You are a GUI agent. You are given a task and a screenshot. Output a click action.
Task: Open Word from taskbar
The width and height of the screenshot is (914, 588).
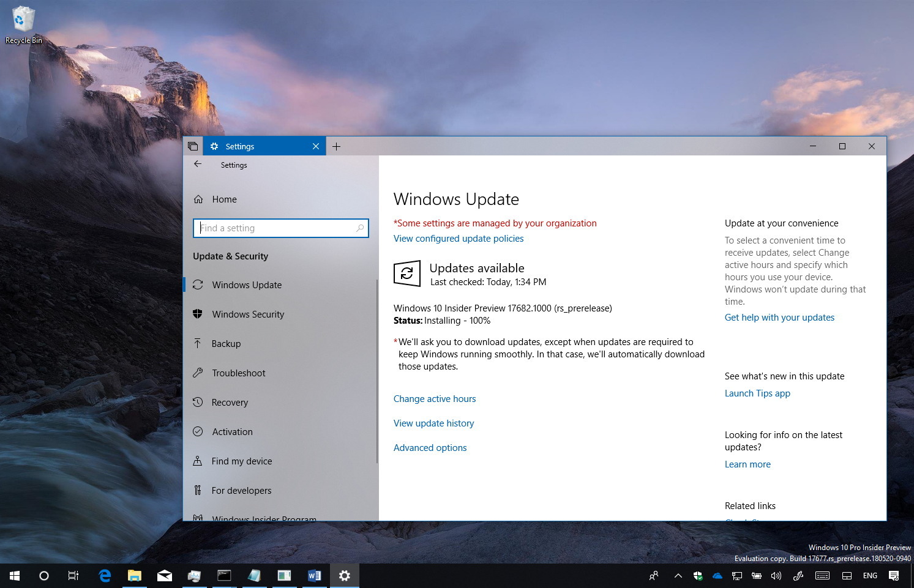click(314, 576)
